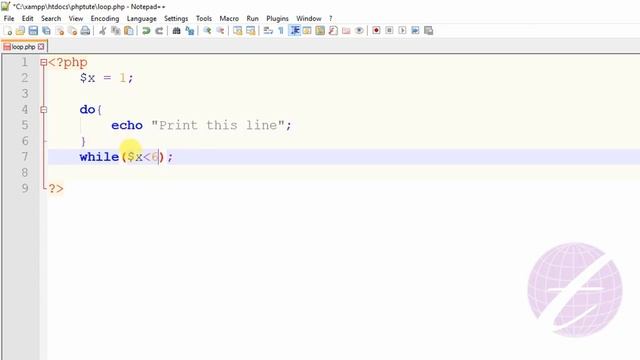640x360 pixels.
Task: Open the Window menu
Action: [x=309, y=18]
